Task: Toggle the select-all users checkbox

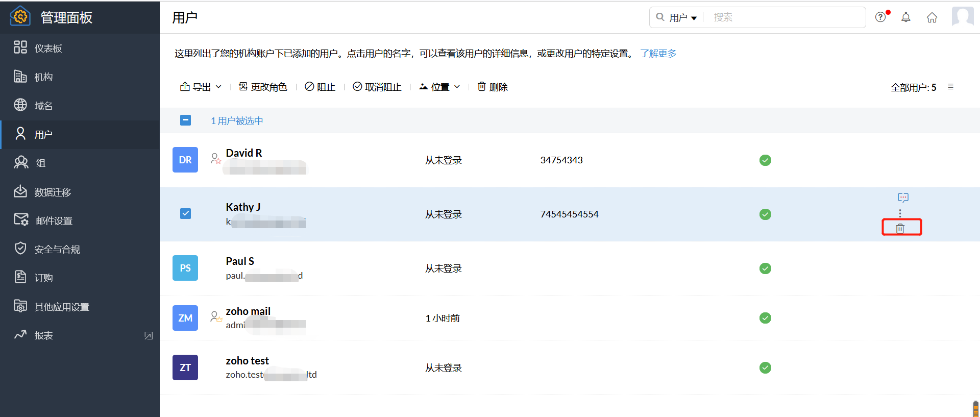Action: click(186, 120)
